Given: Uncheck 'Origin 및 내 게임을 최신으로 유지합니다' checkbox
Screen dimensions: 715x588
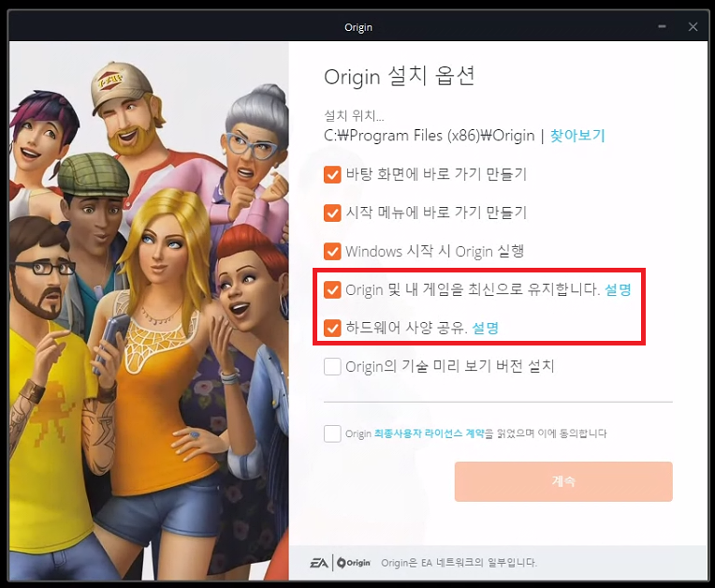Looking at the screenshot, I should (x=332, y=289).
